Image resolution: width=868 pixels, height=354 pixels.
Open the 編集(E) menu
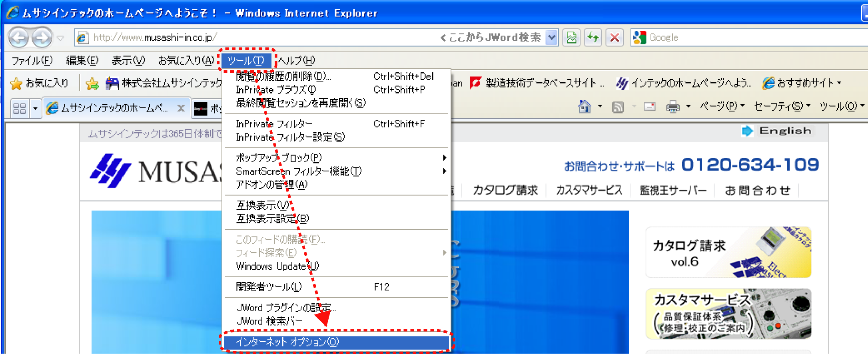[82, 60]
